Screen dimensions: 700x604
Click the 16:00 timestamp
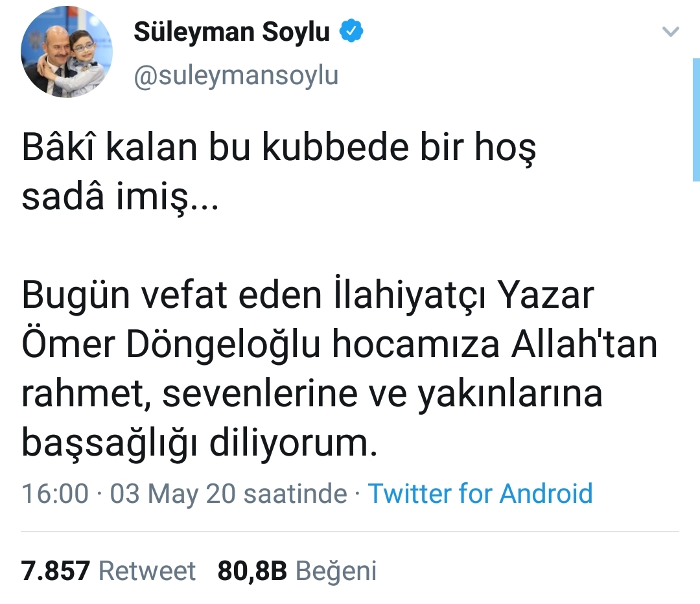pyautogui.click(x=55, y=494)
